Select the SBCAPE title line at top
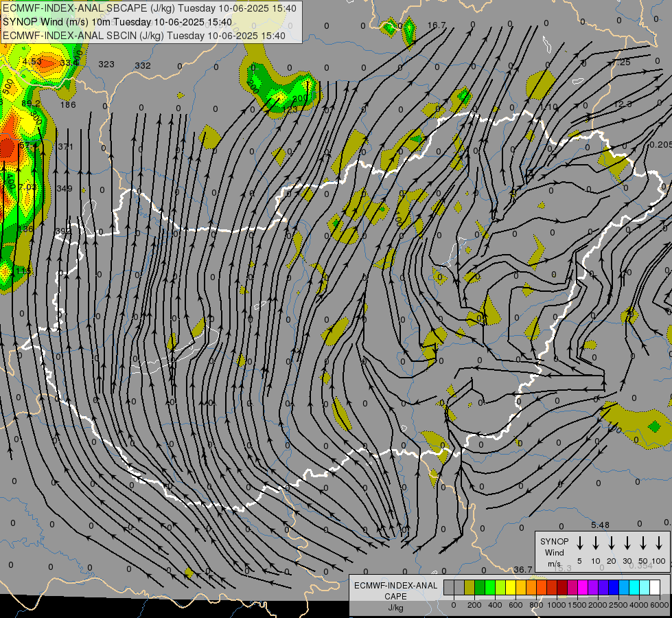 coord(150,8)
